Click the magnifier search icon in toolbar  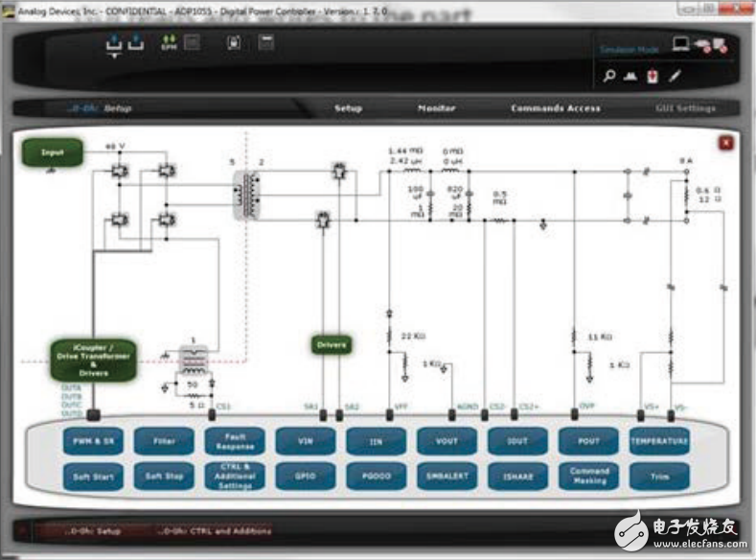(x=609, y=77)
